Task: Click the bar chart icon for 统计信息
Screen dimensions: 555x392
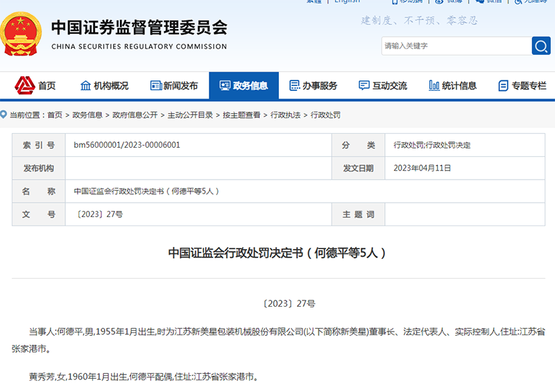Action: (x=434, y=86)
